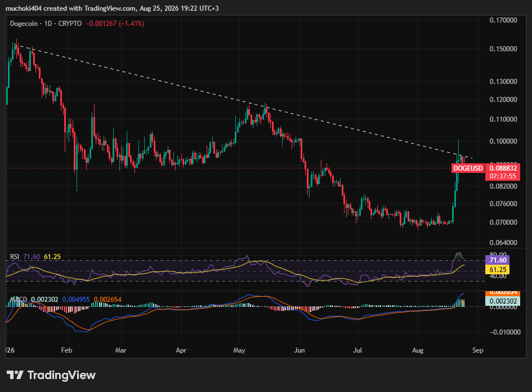Click the RSI indicator label
This screenshot has height=392, width=532.
pos(15,257)
